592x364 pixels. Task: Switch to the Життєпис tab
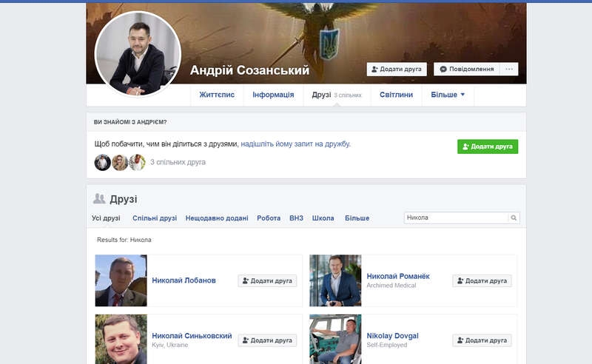point(217,95)
